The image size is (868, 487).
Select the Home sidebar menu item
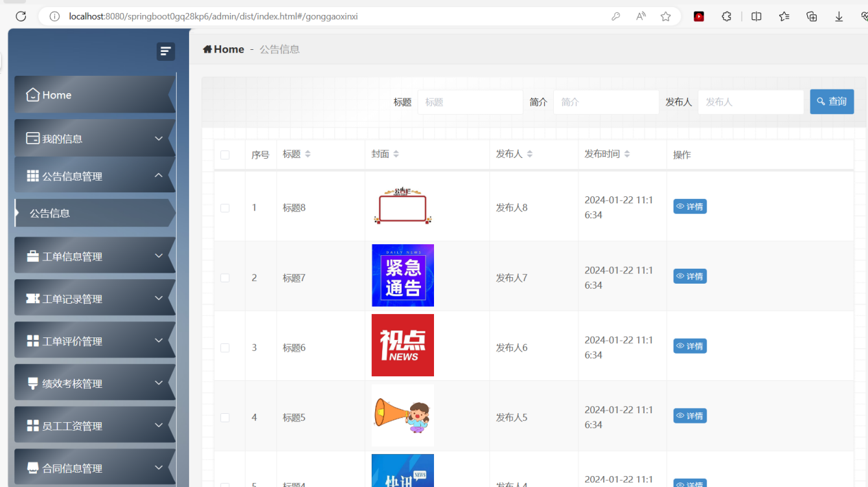(95, 95)
